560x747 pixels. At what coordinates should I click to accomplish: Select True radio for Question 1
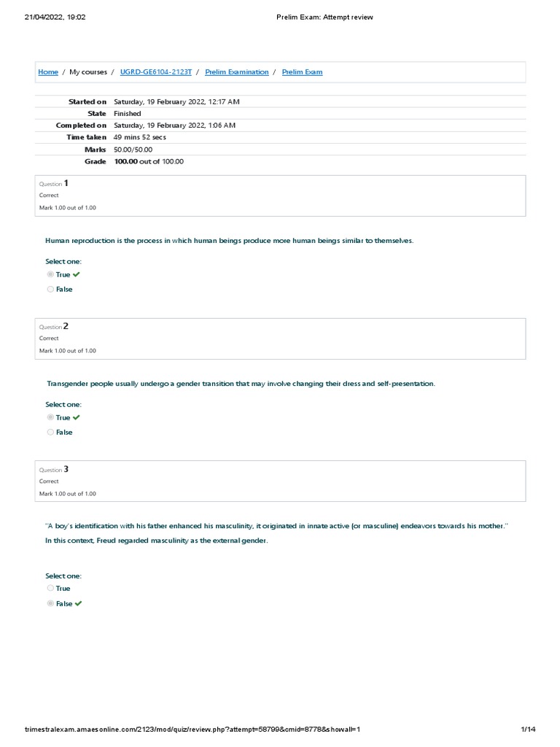coord(50,274)
